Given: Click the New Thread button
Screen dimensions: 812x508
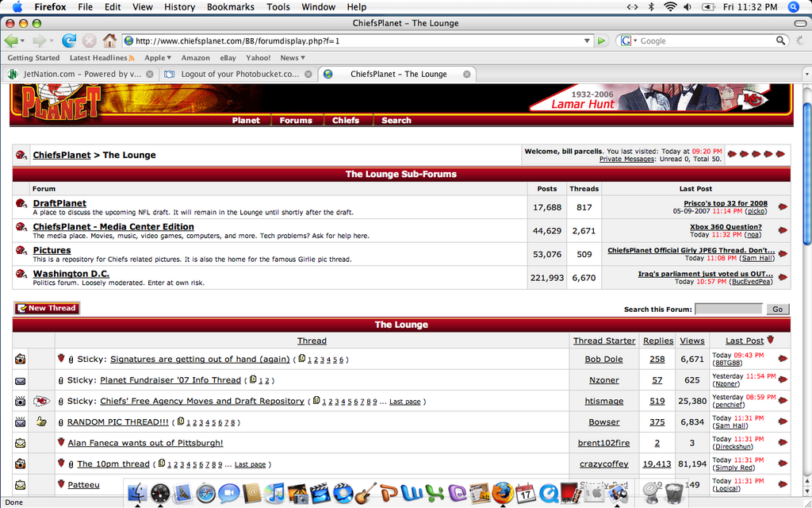Looking at the screenshot, I should (x=47, y=308).
